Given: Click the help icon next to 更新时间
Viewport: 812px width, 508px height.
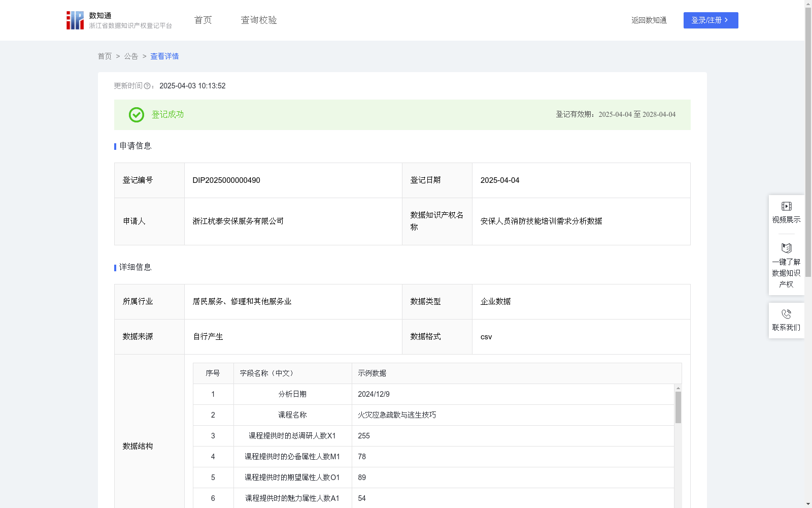Looking at the screenshot, I should (x=147, y=86).
